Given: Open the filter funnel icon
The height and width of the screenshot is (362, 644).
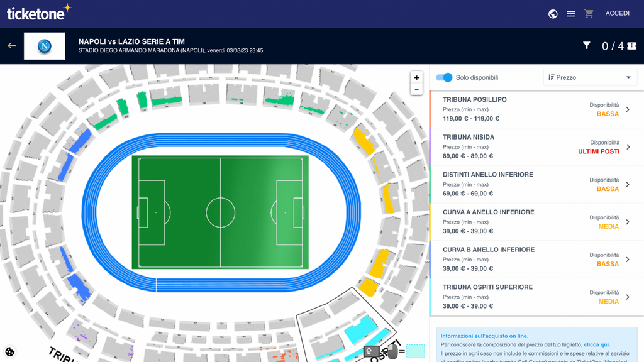Looking at the screenshot, I should pos(587,45).
